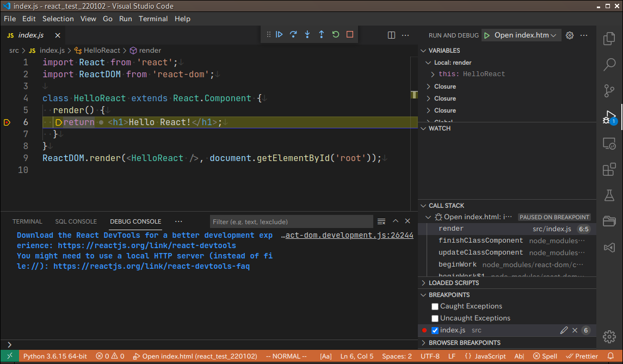The width and height of the screenshot is (623, 364).
Task: Select the finishClassComponent stack frame
Action: pos(508,241)
